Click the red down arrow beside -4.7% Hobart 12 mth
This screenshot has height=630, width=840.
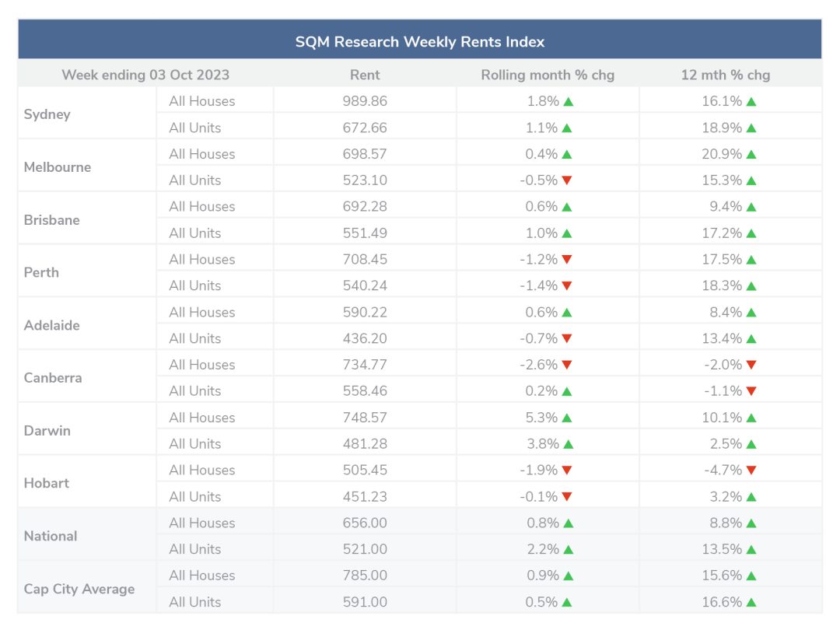(751, 471)
